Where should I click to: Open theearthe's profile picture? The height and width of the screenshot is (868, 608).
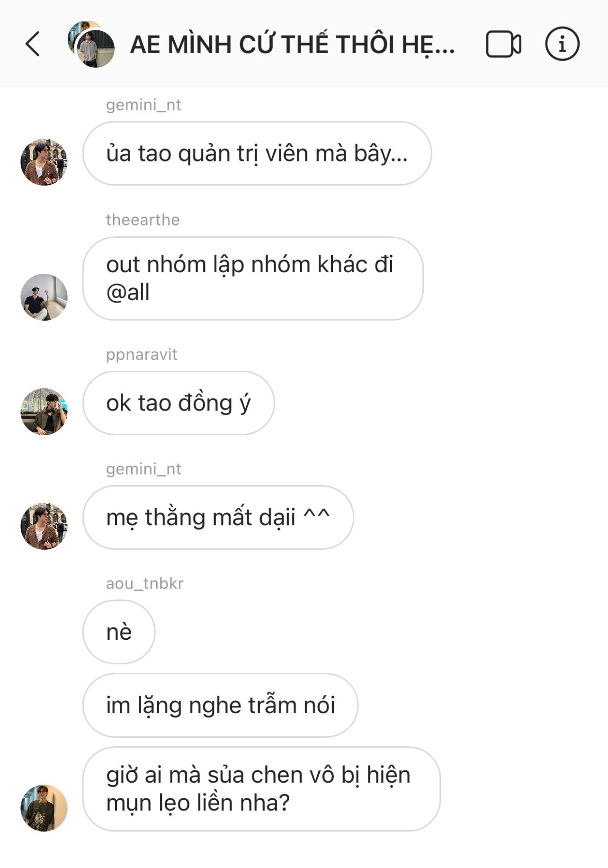tap(44, 297)
